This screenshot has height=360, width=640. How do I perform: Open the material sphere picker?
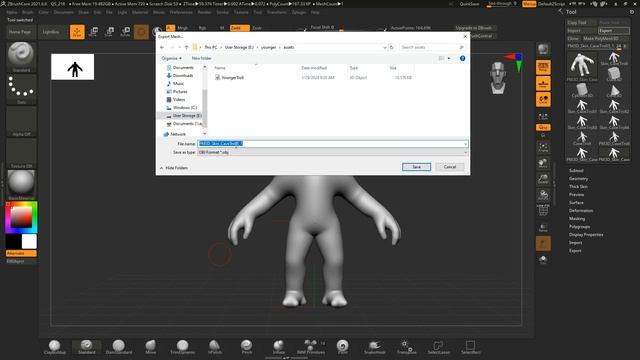[x=21, y=184]
